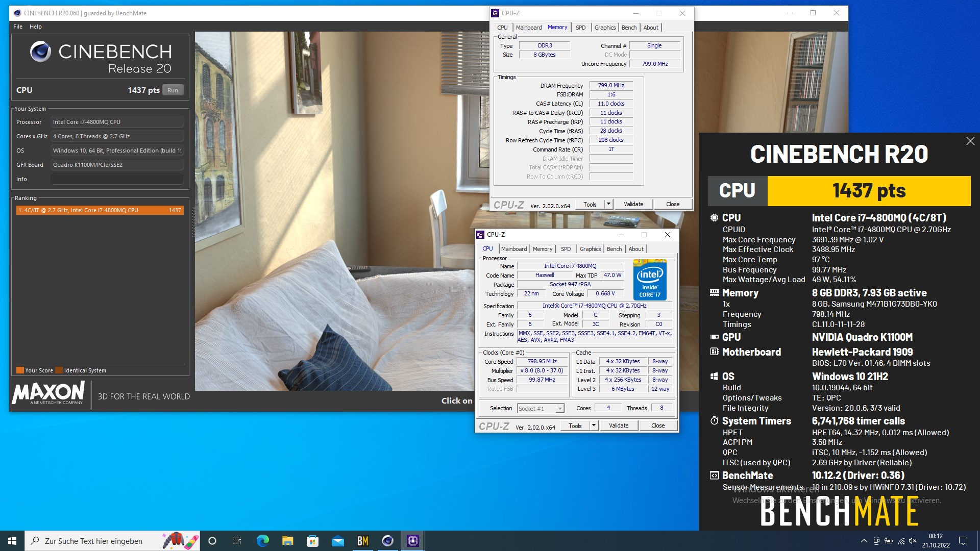Screen dimensions: 980x551
Task: Click the Intel Core i7 logo in CPU-Z
Action: click(650, 280)
